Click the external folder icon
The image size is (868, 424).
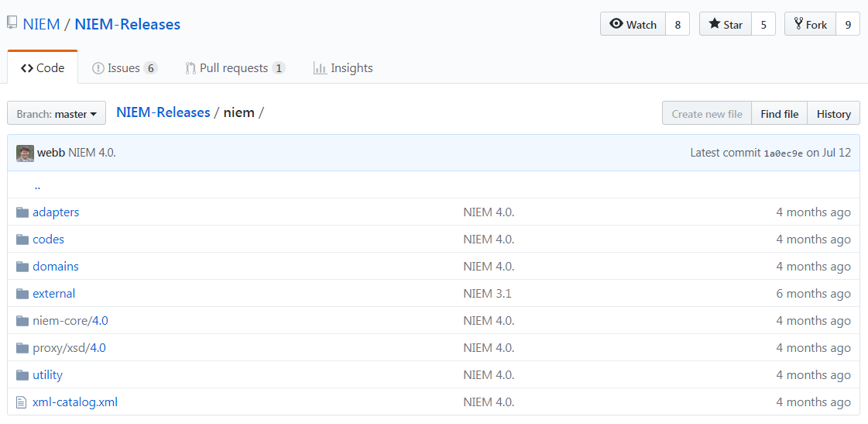point(22,294)
